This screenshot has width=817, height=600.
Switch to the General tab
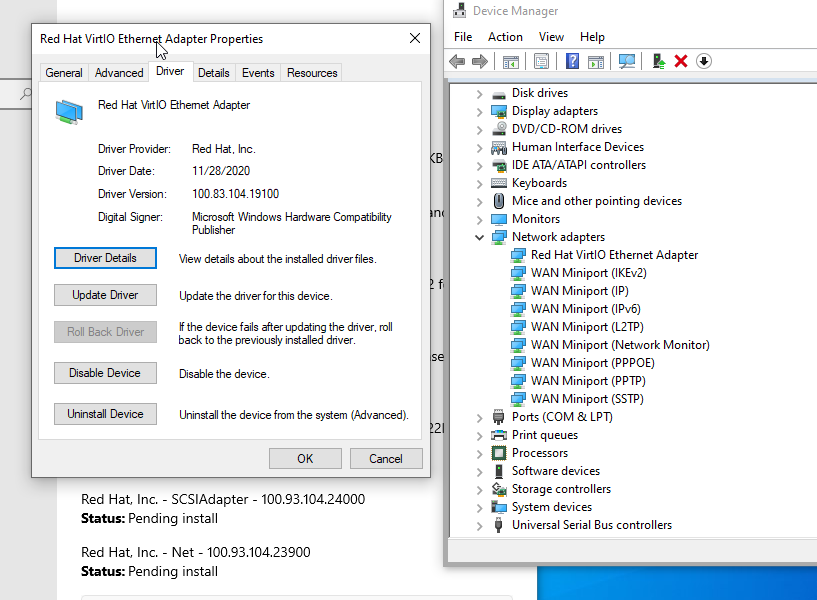tap(64, 73)
